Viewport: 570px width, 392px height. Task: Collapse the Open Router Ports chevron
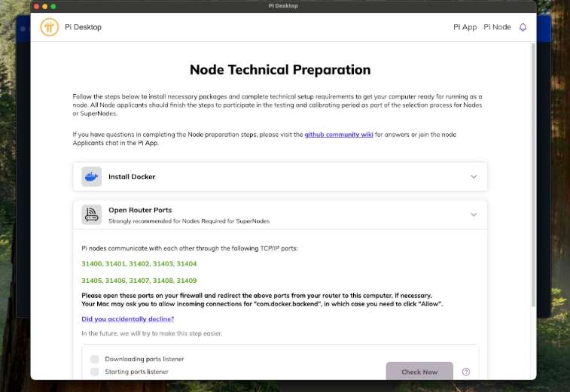point(474,214)
